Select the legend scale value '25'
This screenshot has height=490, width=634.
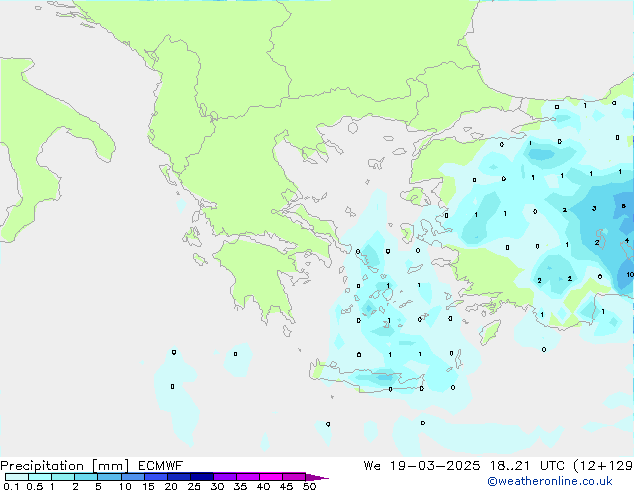[194, 486]
